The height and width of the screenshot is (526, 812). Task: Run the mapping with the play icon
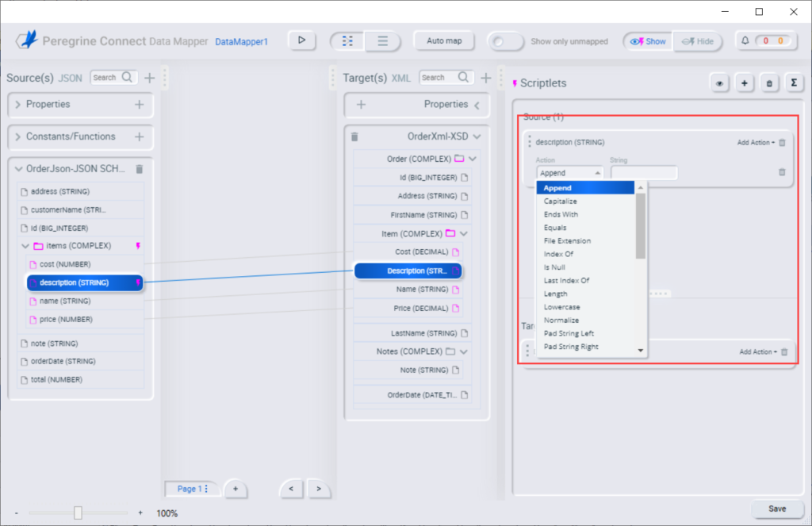coord(301,40)
